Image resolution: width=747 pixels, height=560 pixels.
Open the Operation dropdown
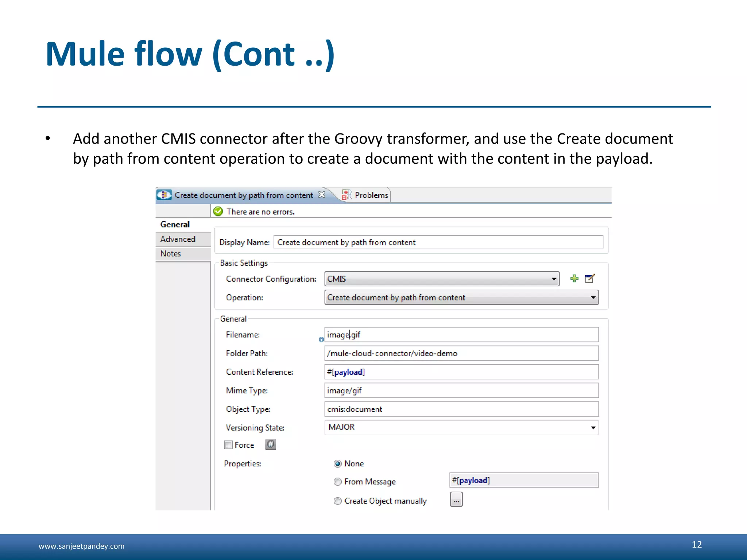461,297
